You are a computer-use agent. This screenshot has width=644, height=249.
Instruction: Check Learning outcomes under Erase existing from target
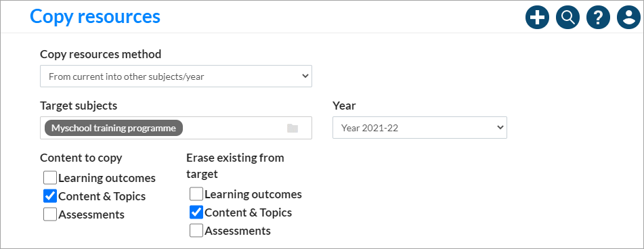[x=196, y=194]
